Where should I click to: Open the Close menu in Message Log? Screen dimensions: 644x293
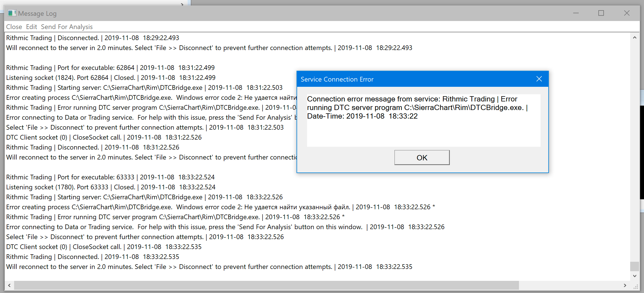coord(14,27)
